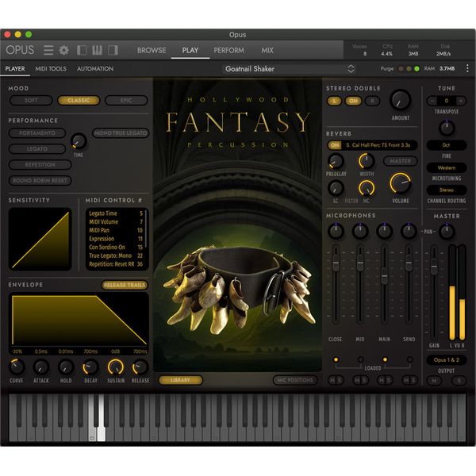
Task: Open the hamburger main menu
Action: [x=48, y=50]
